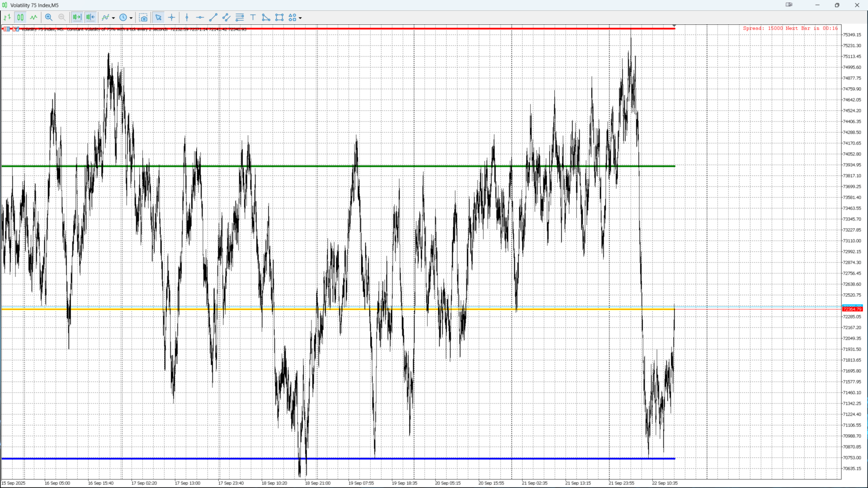
Task: Take a chart screenshot
Action: click(143, 18)
